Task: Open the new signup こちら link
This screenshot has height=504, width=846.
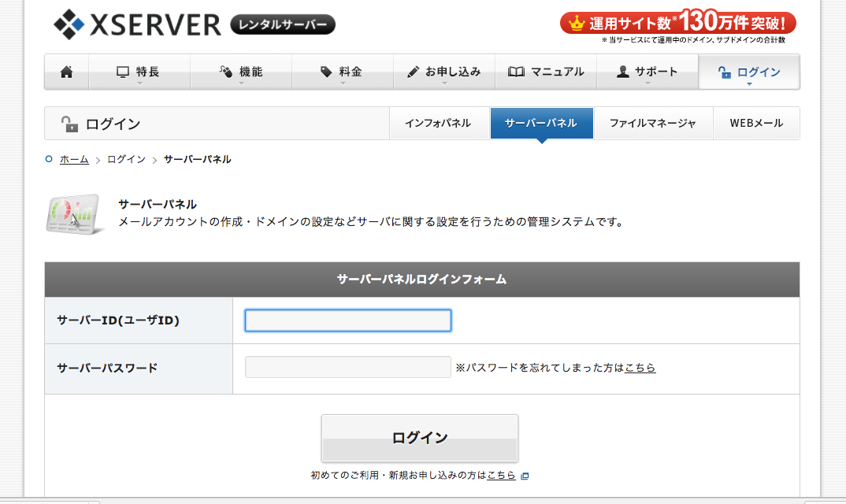Action: point(501,476)
